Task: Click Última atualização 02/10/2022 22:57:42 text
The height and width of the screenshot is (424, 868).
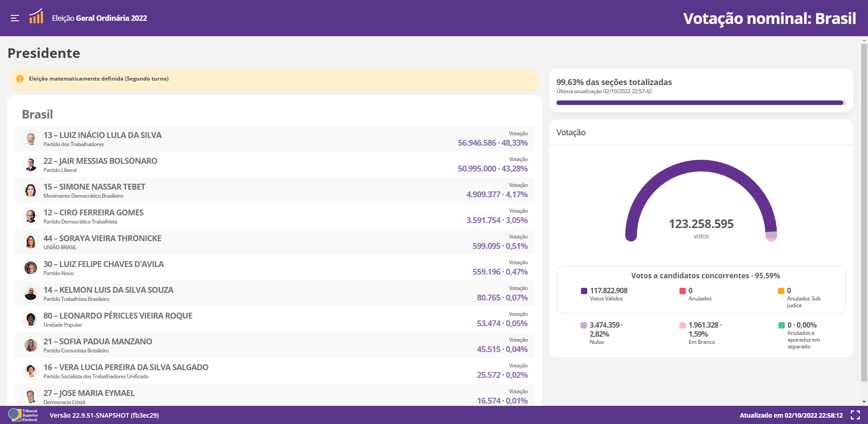Action: pyautogui.click(x=604, y=91)
